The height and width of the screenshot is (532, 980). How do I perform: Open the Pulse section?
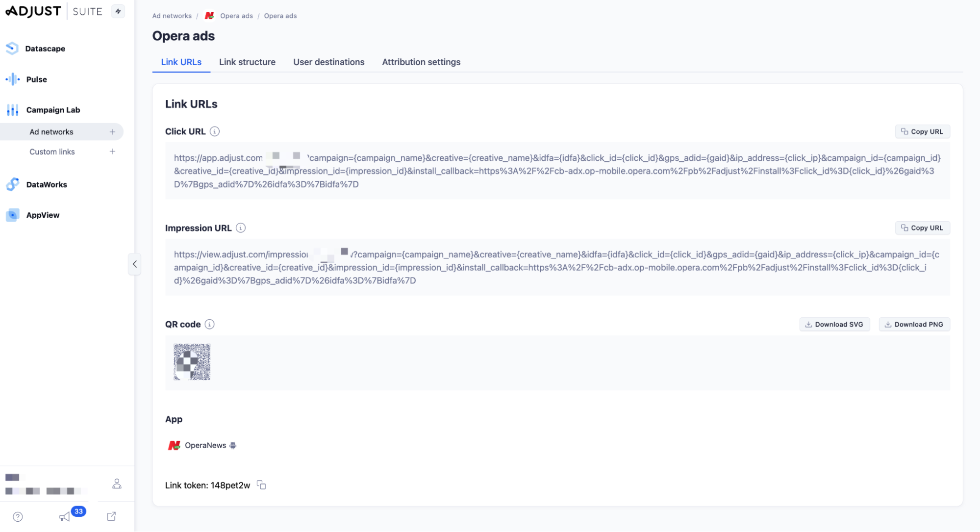tap(36, 79)
